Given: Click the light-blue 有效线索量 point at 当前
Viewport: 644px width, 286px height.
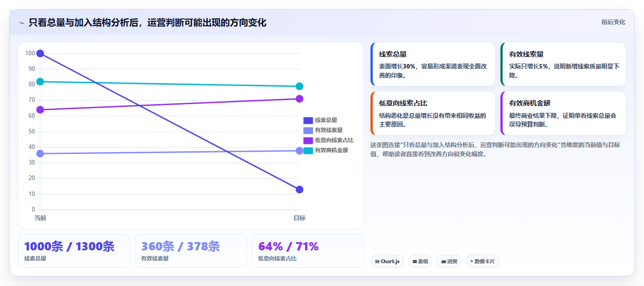Looking at the screenshot, I should (40, 154).
